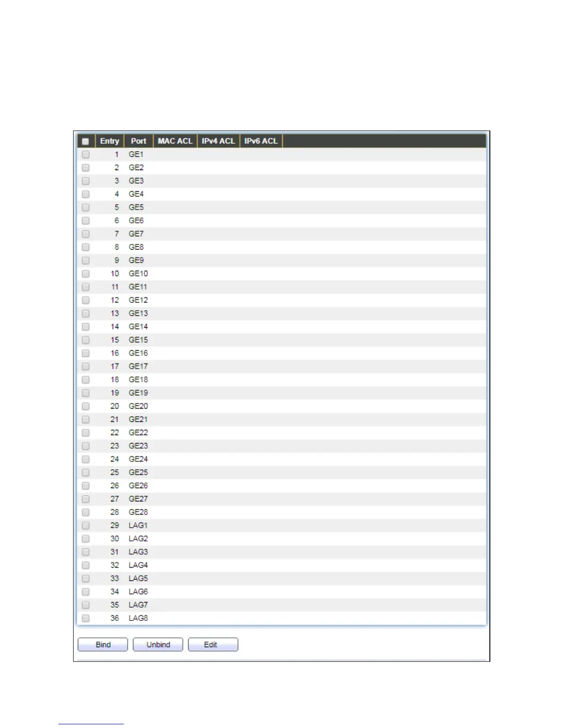Click entry number 29
Viewport: 563px width, 728px height.
pos(115,525)
